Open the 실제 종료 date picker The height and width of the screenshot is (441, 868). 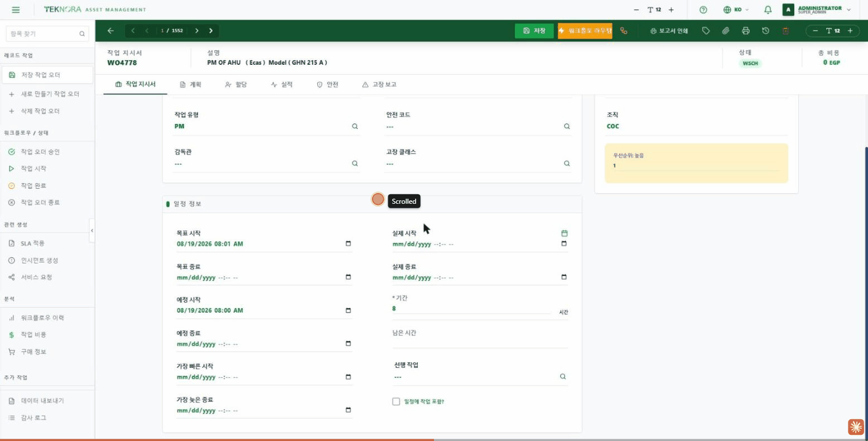[564, 277]
